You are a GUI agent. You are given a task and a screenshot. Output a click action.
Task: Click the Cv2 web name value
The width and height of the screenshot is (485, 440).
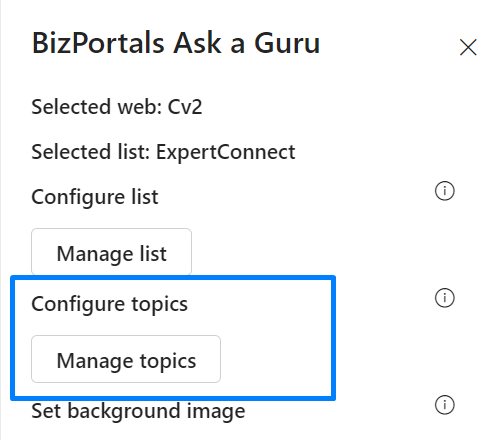[x=185, y=107]
